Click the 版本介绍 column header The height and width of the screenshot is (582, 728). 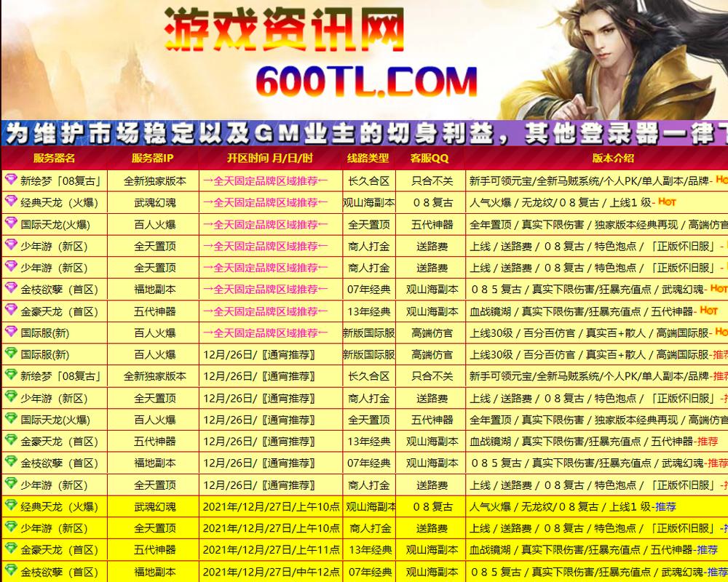coord(613,159)
